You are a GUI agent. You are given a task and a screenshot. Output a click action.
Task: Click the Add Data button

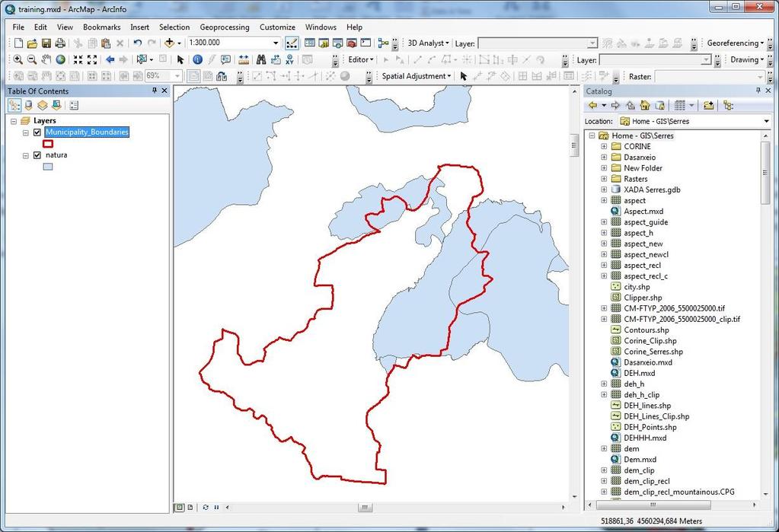point(169,43)
